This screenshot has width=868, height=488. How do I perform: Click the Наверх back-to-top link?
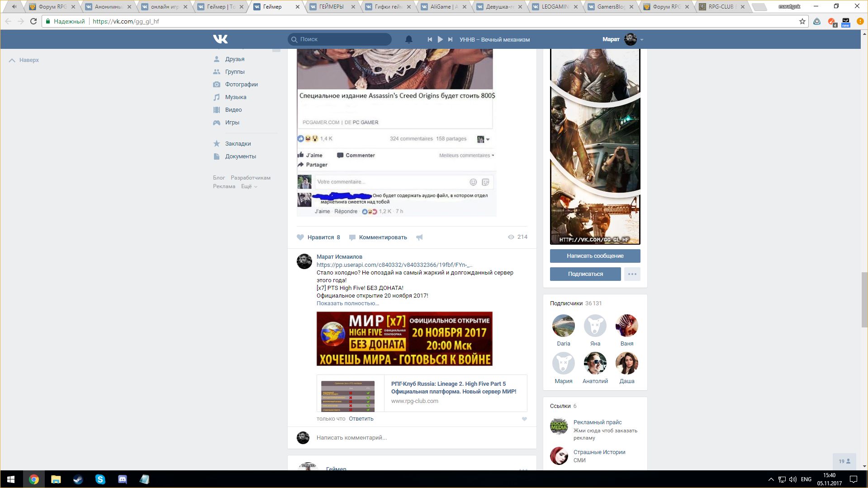[x=24, y=60]
